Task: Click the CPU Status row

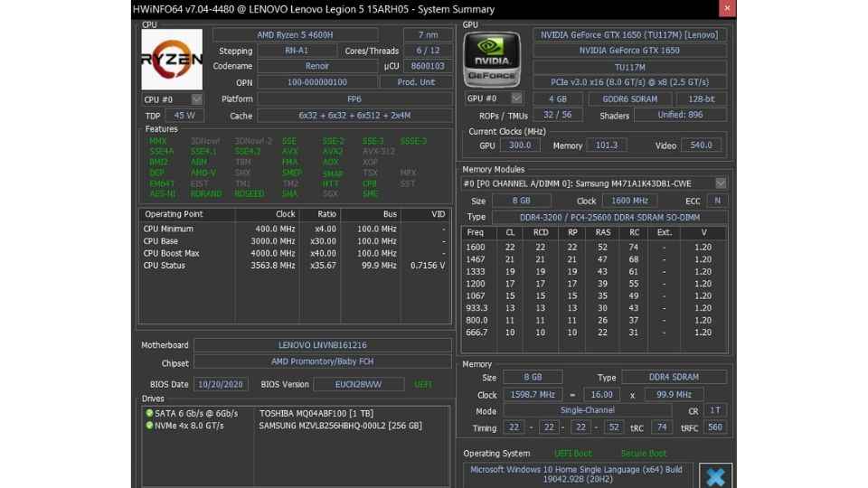Action: [x=295, y=266]
